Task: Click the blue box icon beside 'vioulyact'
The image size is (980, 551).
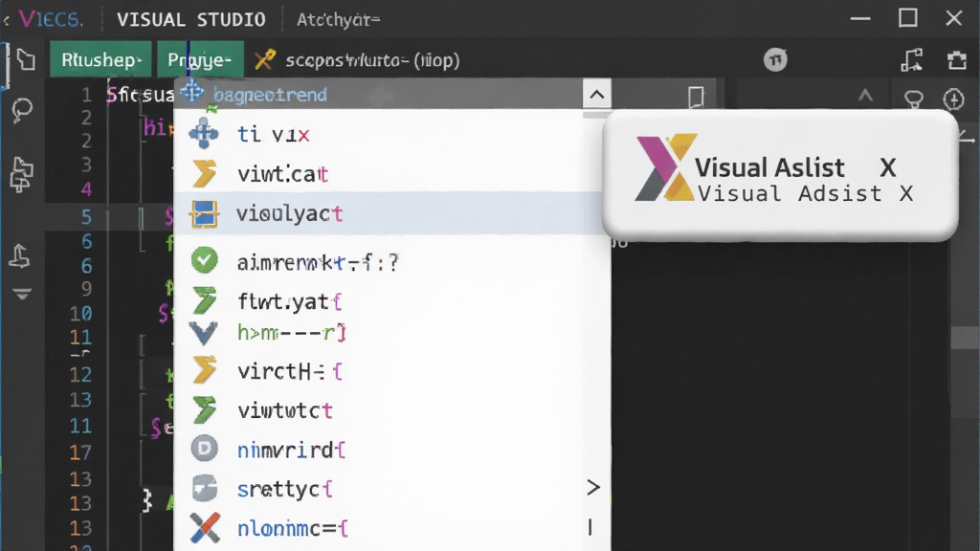Action: 205,213
